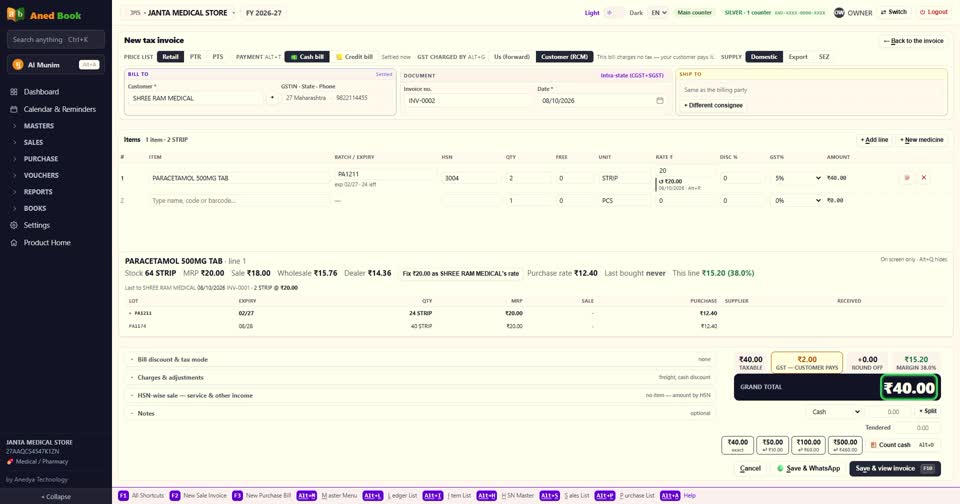Expand HSN-wise sale section
960x504 pixels.
[420, 396]
